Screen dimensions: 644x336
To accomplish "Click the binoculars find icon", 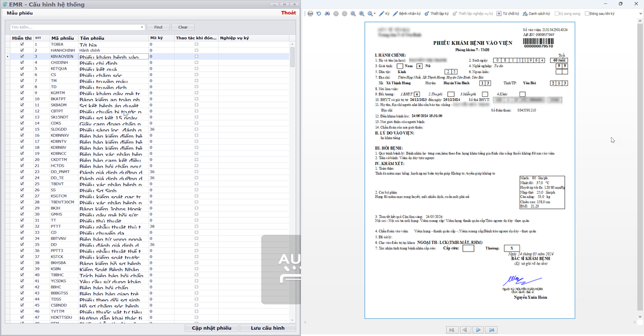I will click(x=328, y=14).
